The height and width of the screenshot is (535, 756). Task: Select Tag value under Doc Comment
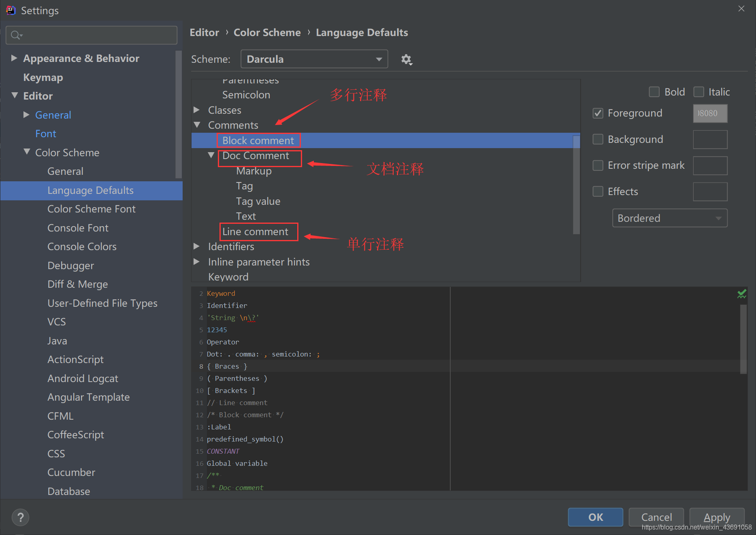(258, 201)
